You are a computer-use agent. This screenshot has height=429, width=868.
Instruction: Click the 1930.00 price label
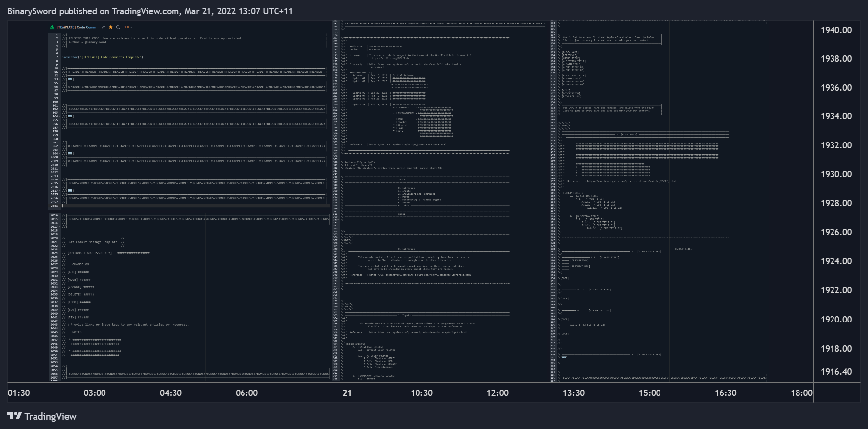[x=836, y=174]
